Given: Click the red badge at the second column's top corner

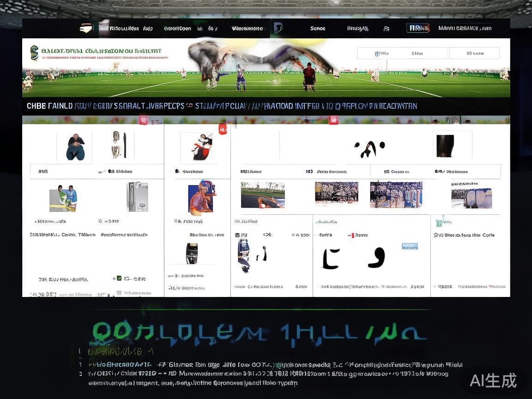Looking at the screenshot, I should click(222, 129).
